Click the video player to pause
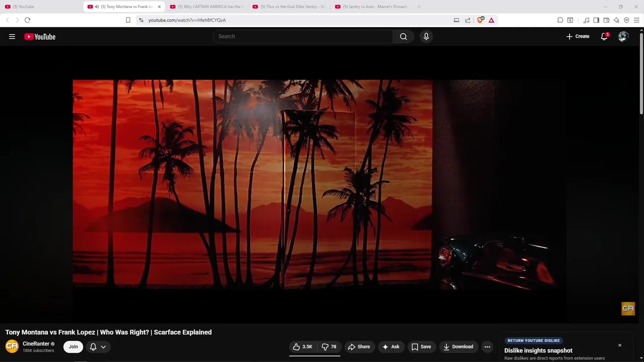Screen dimensions: 644x362 coord(319,184)
